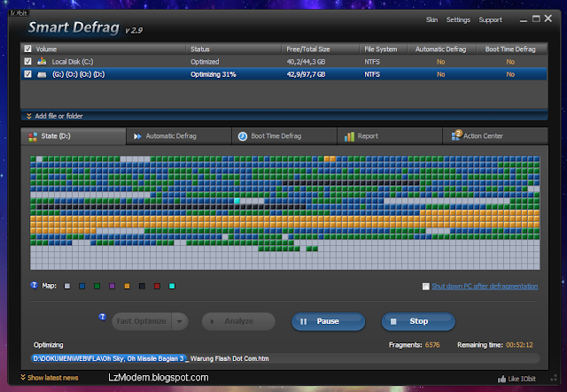Click the blue map legend swatch
Screen dimensions: 567x392
tap(82, 286)
